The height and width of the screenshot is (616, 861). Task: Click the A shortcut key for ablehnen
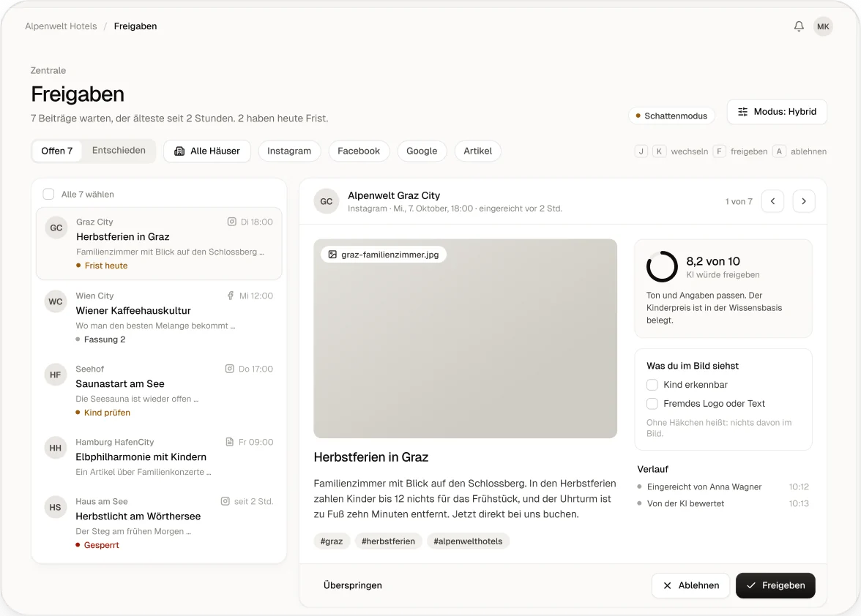click(779, 151)
